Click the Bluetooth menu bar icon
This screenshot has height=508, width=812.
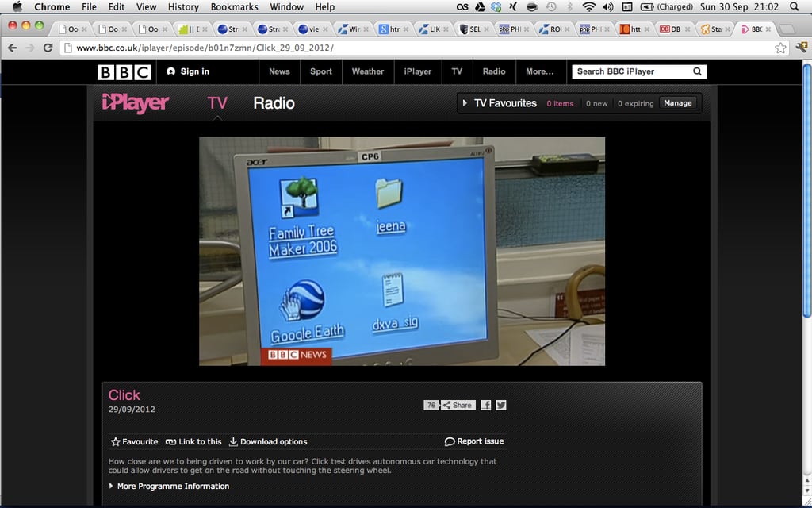(569, 6)
